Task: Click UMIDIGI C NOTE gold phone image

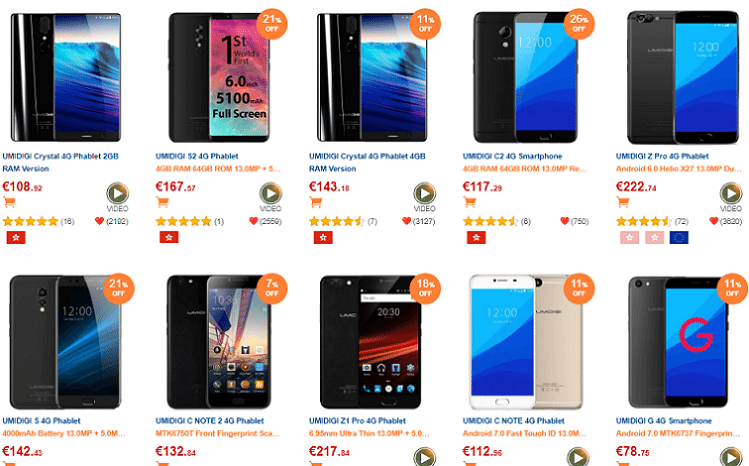Action: click(525, 342)
